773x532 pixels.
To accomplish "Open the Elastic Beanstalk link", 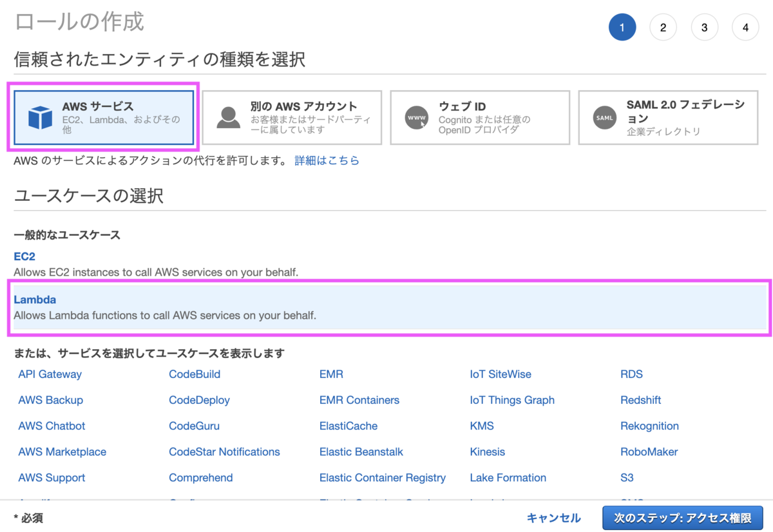I will click(x=361, y=451).
